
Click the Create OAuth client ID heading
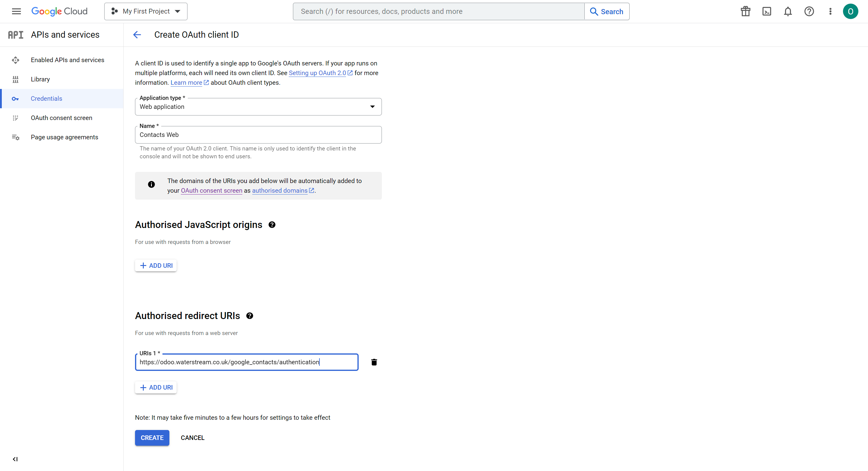point(197,35)
